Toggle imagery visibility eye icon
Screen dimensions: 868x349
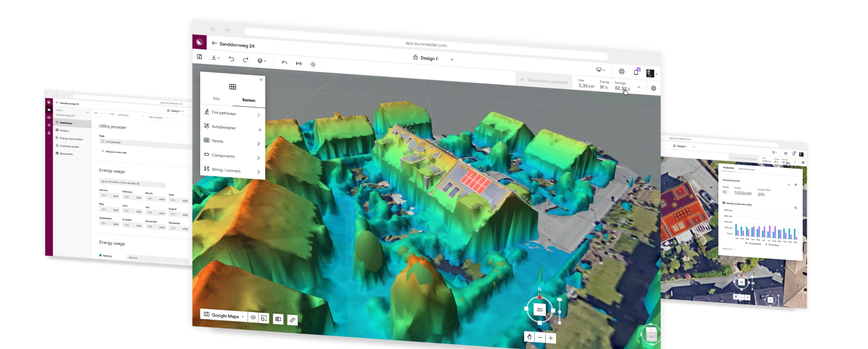(x=253, y=318)
